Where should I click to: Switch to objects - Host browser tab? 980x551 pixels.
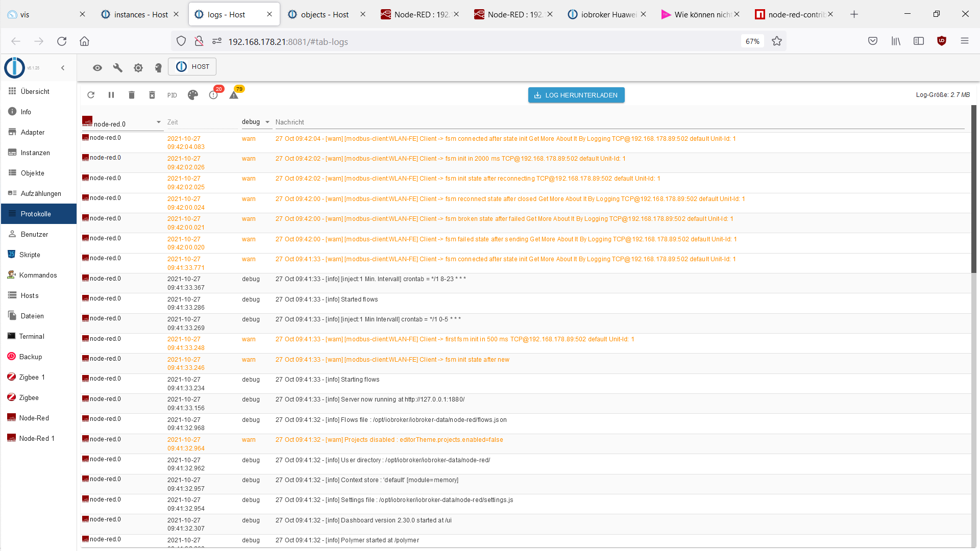point(327,14)
